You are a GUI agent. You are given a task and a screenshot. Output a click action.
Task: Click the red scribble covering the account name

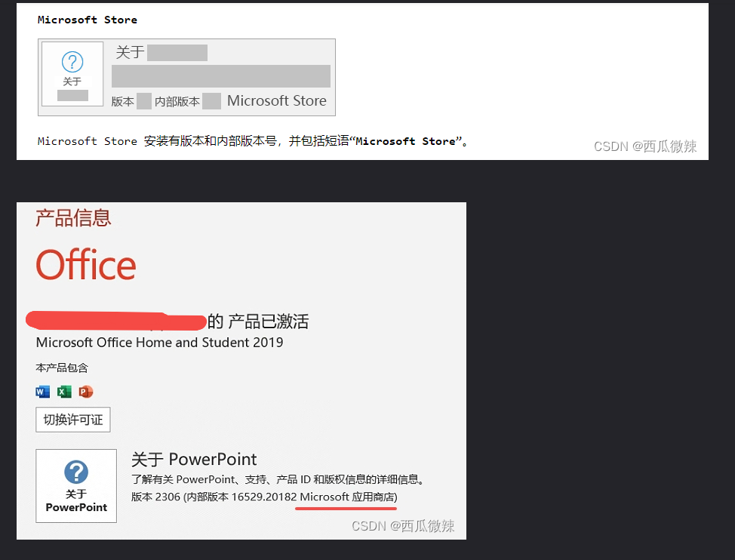(x=115, y=321)
